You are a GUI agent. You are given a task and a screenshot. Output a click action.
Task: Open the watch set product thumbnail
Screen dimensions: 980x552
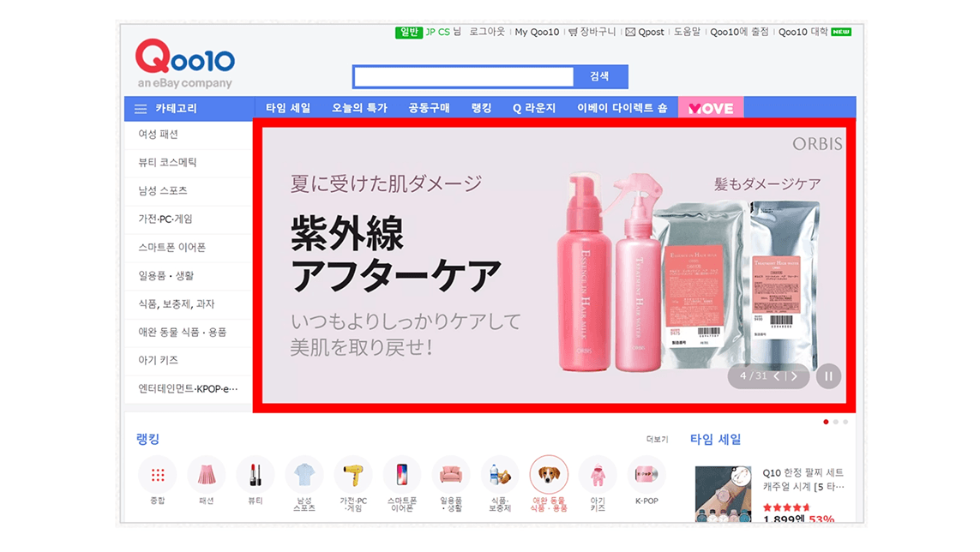pos(723,493)
